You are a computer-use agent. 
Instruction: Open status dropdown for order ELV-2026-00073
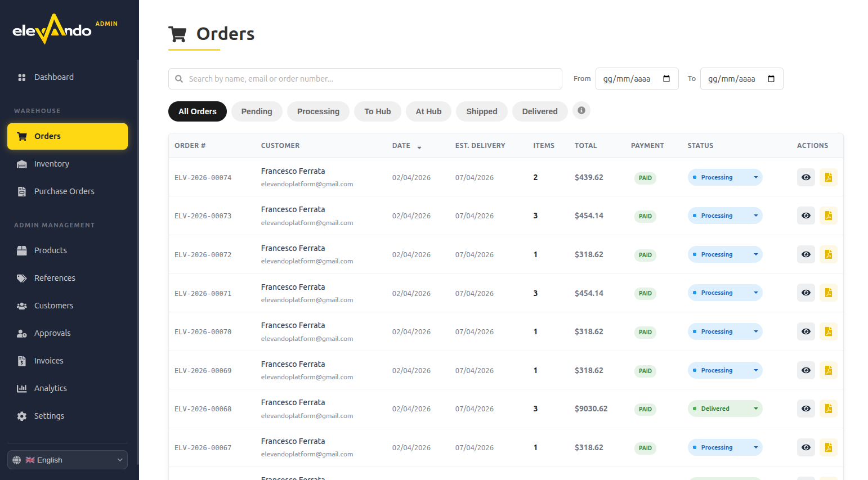coord(725,216)
